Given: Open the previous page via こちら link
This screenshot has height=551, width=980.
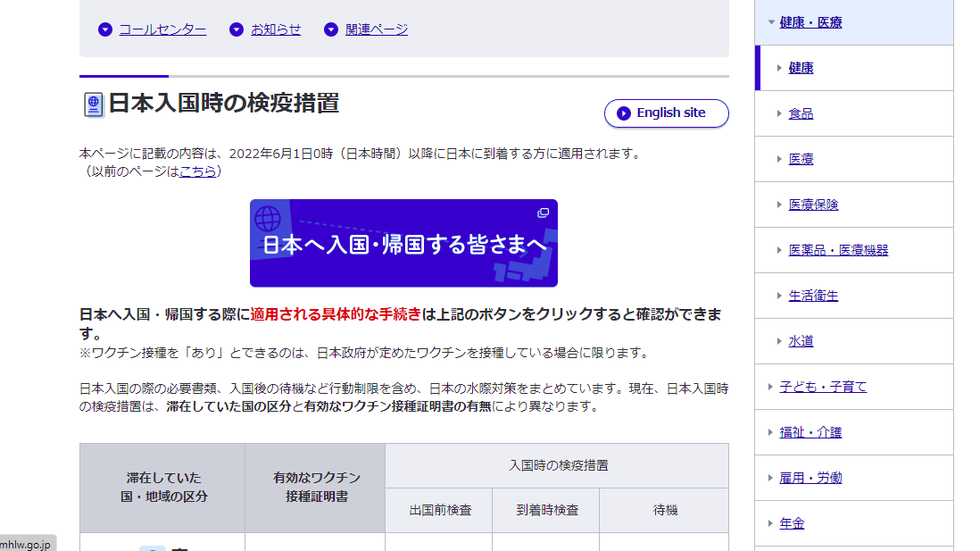Looking at the screenshot, I should pos(197,171).
